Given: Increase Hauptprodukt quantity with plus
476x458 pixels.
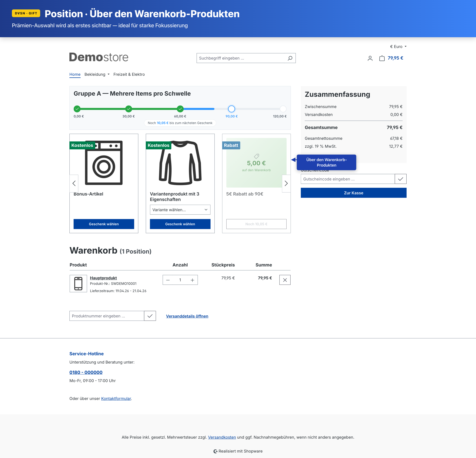Looking at the screenshot, I should pyautogui.click(x=192, y=280).
